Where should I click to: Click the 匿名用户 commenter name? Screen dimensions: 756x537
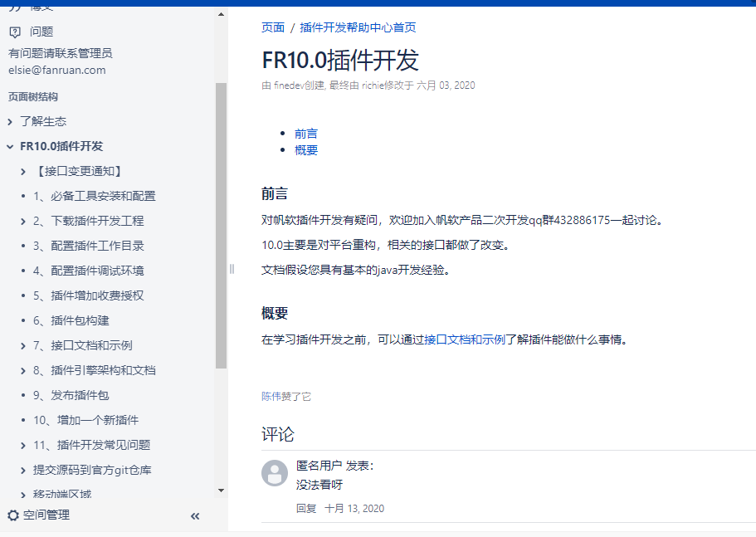point(319,466)
